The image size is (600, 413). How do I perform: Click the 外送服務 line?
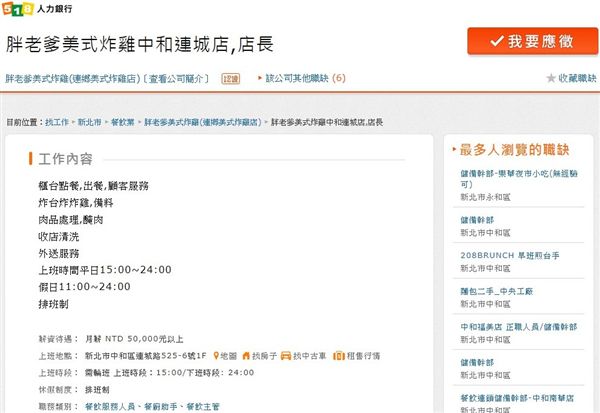[59, 253]
